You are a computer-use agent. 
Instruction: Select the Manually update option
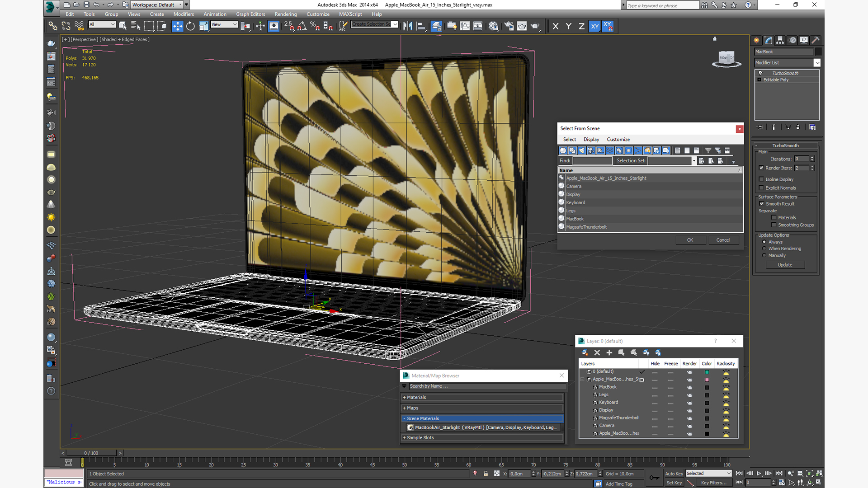764,255
